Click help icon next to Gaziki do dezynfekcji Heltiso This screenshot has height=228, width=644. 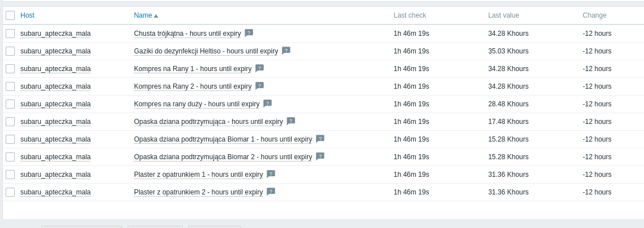[x=286, y=51]
